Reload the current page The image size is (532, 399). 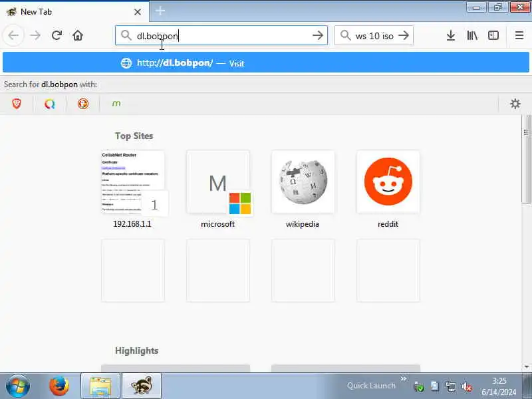[57, 35]
